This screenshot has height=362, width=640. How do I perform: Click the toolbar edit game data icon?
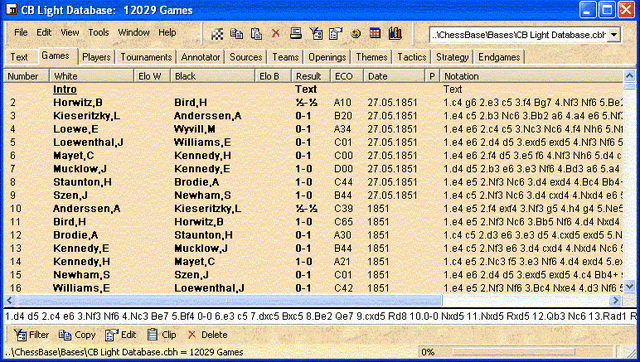click(x=336, y=34)
